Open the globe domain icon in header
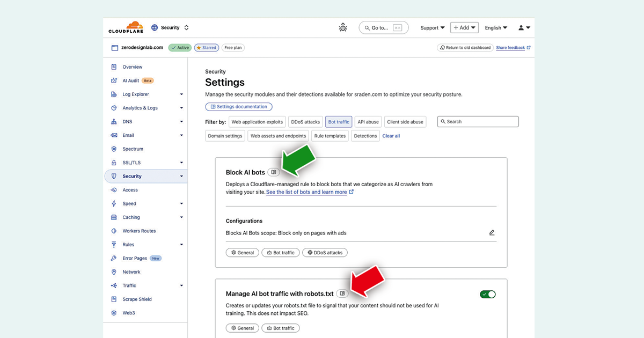644x338 pixels. point(155,27)
